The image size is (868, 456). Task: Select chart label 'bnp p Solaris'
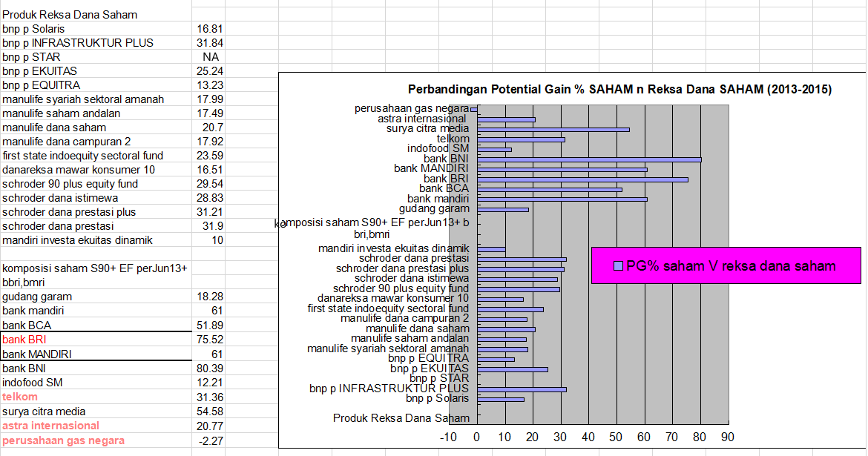(437, 398)
